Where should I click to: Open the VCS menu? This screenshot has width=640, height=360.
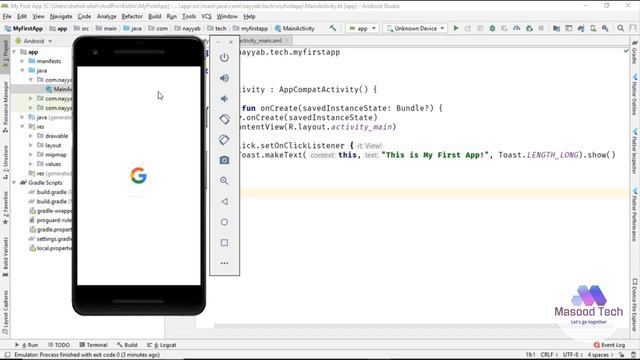[x=206, y=16]
